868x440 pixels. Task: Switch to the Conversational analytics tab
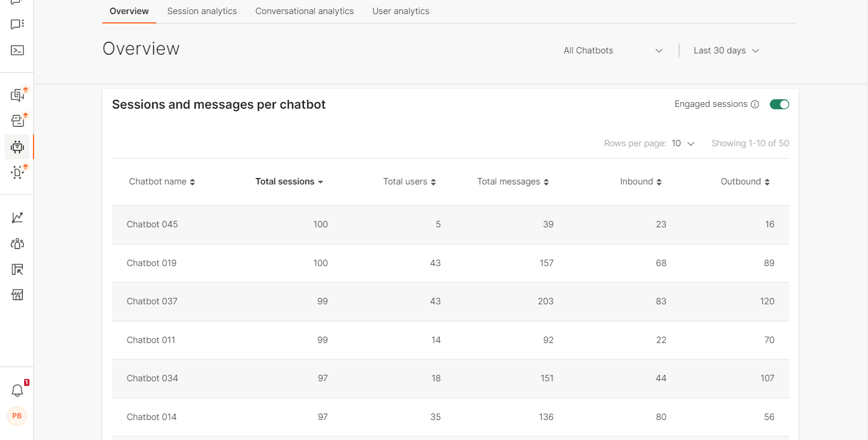coord(304,11)
